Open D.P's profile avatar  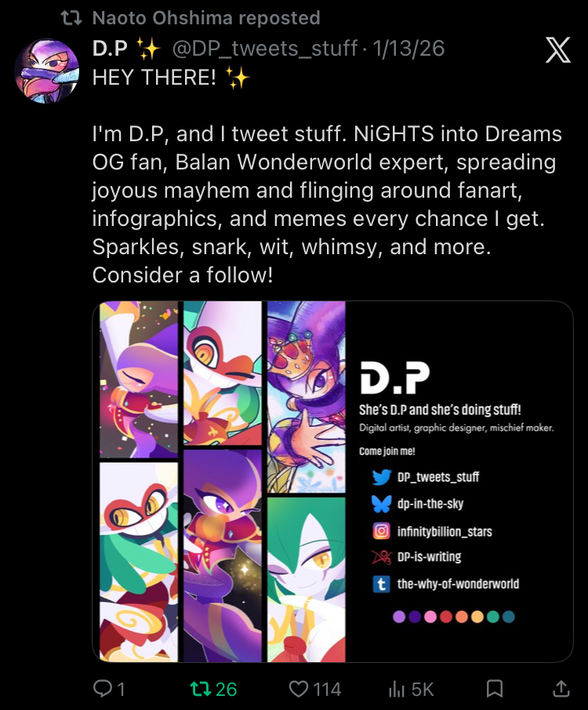pyautogui.click(x=46, y=71)
